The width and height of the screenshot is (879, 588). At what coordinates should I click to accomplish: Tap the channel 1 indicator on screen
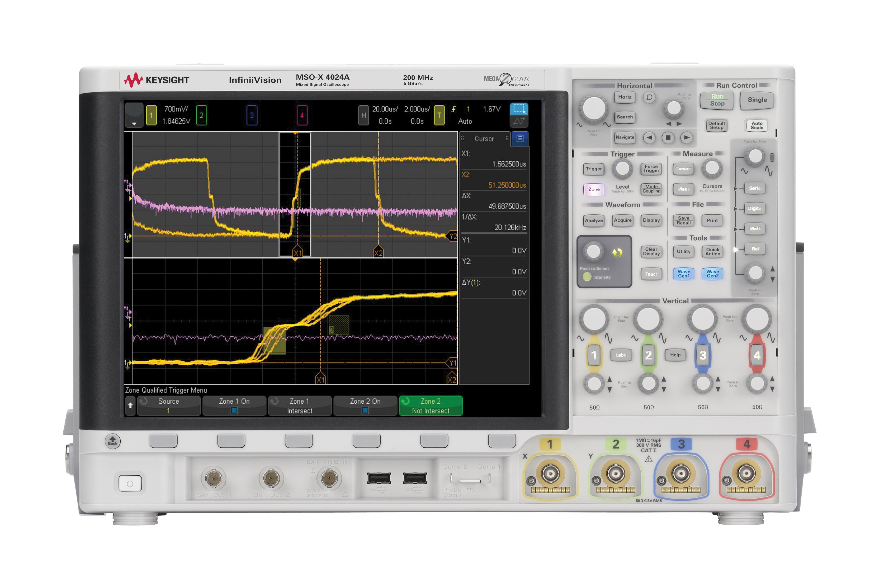click(151, 115)
